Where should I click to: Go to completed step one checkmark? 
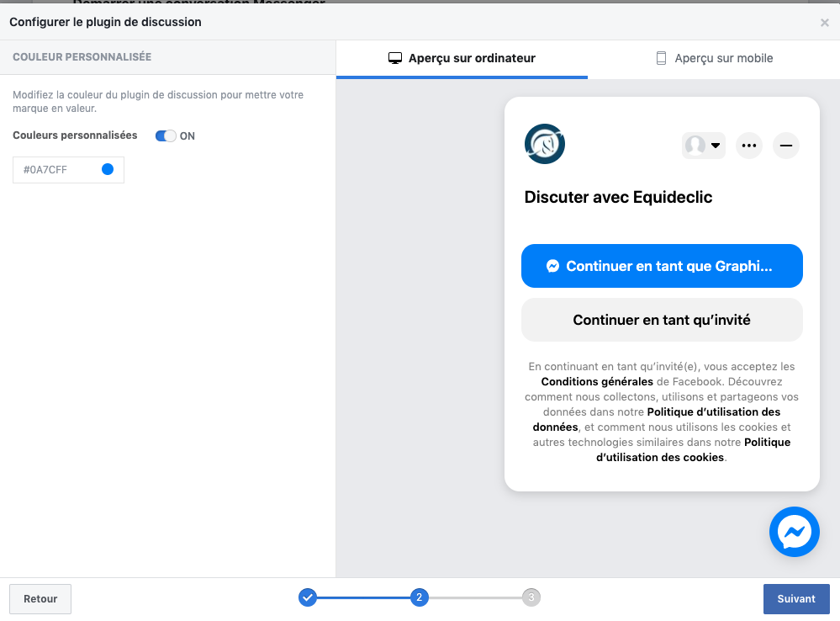click(x=308, y=597)
